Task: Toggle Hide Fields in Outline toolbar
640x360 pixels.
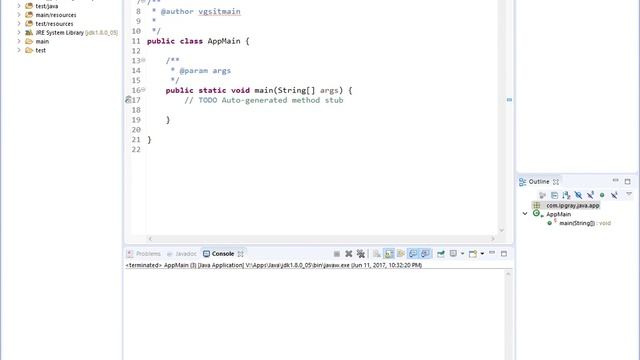Action: click(578, 195)
